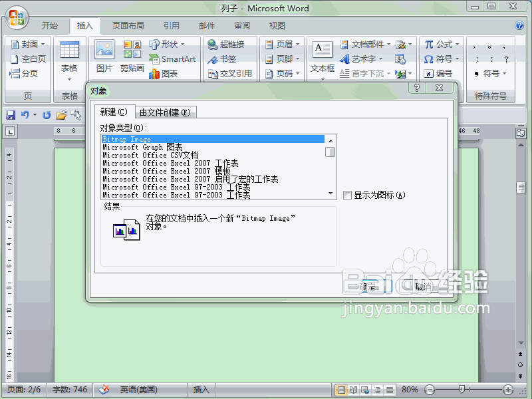Open the Review (审阅) tab
This screenshot has width=532, height=399.
coord(242,26)
